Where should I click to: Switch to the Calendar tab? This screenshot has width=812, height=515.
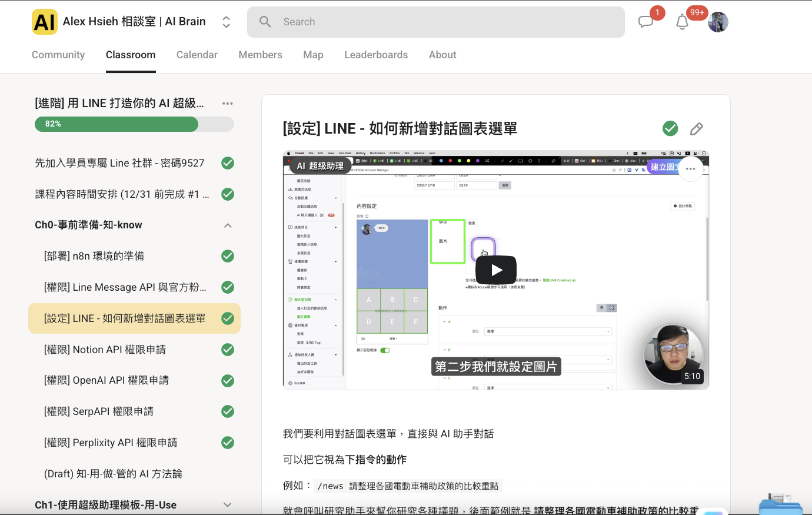point(197,55)
